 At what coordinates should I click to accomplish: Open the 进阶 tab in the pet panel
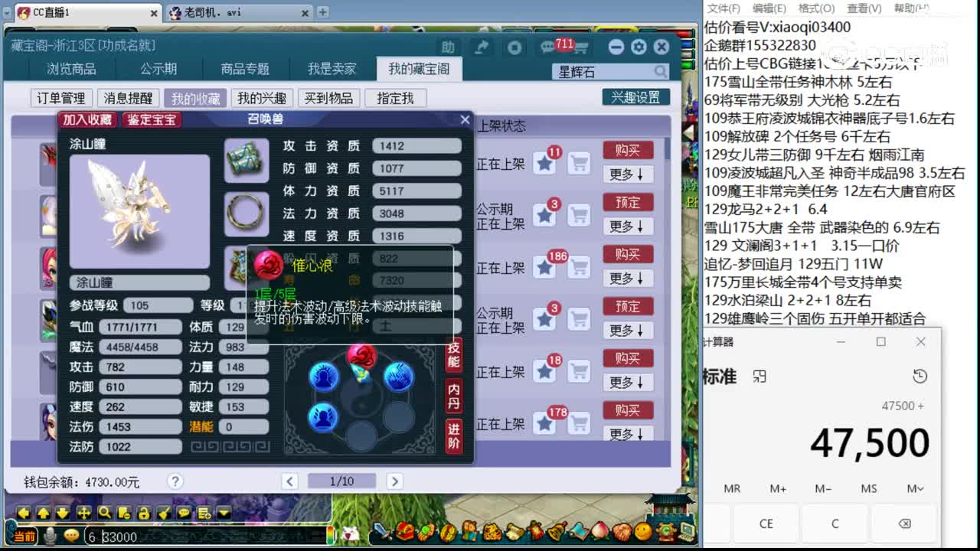(454, 436)
